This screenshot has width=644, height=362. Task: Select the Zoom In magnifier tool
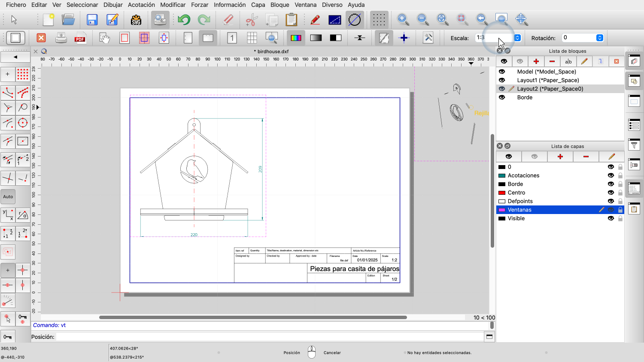[403, 19]
